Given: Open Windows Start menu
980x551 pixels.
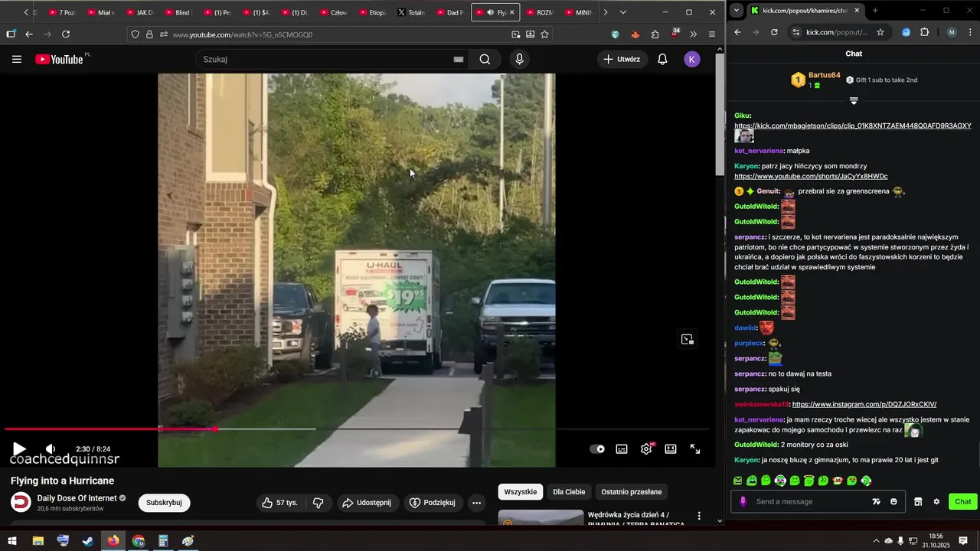Looking at the screenshot, I should (12, 541).
